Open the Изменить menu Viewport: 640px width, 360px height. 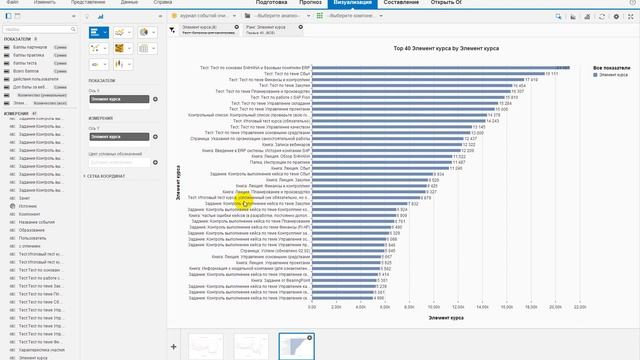tap(44, 2)
